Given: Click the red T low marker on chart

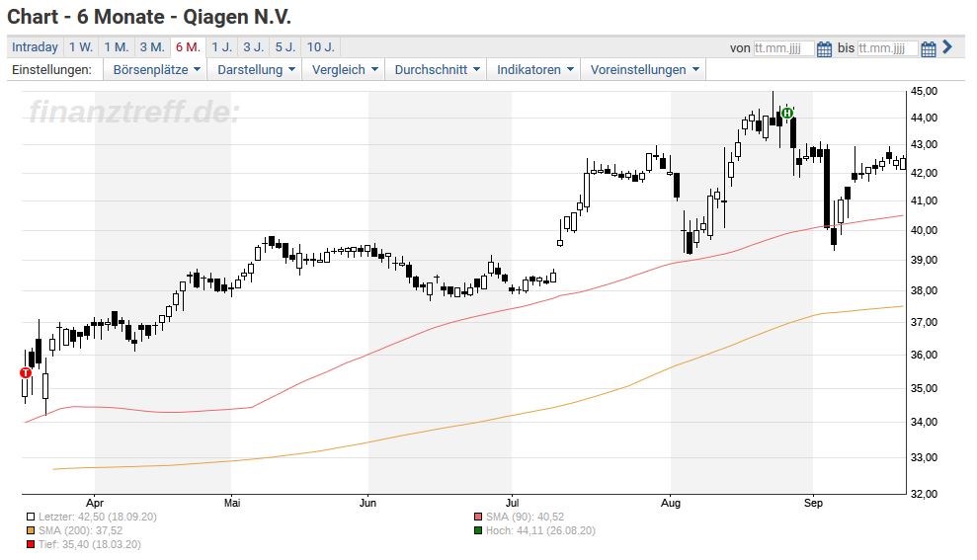Looking at the screenshot, I should (x=26, y=373).
